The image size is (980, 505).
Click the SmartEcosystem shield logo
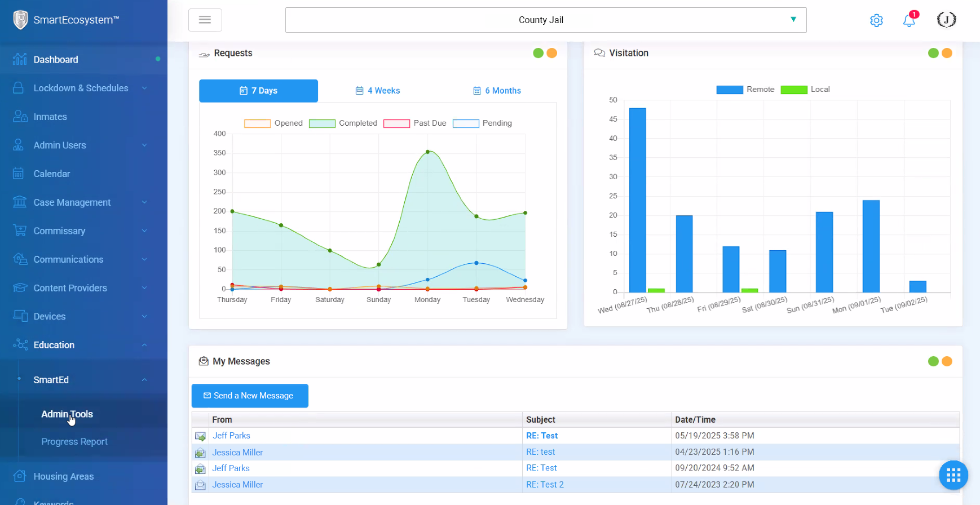[x=20, y=20]
